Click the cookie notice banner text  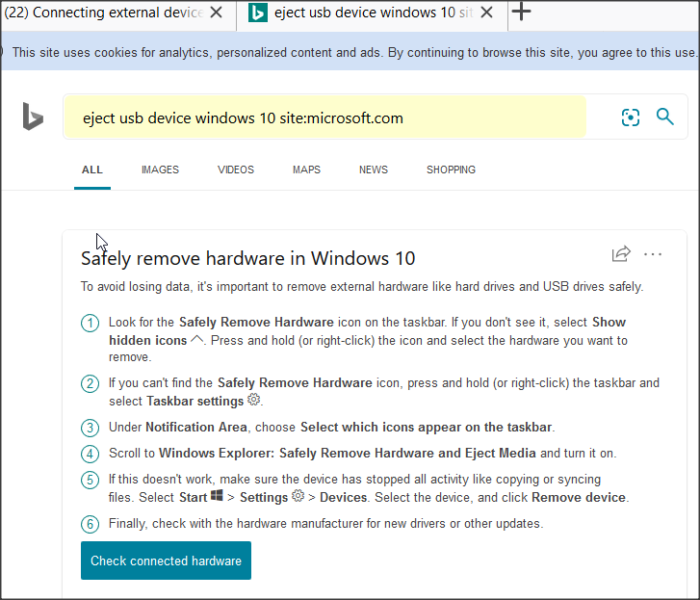coord(354,53)
